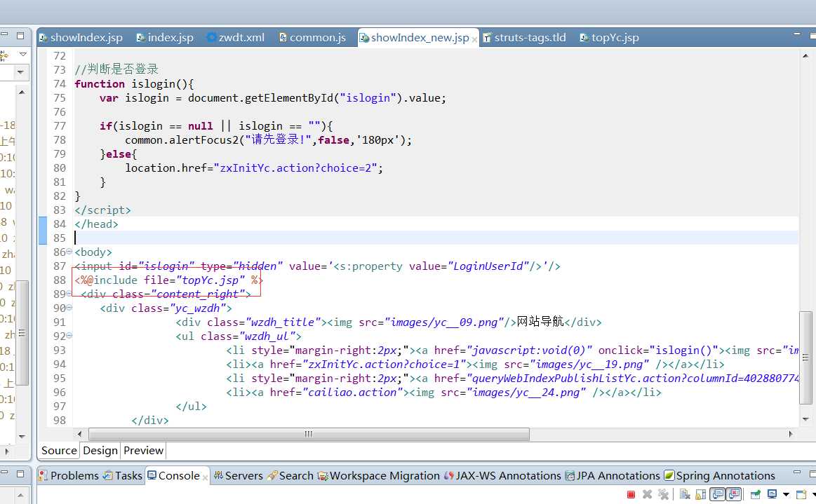Viewport: 816px width, 504px height.
Task: Open the Problems view
Action: tap(69, 475)
